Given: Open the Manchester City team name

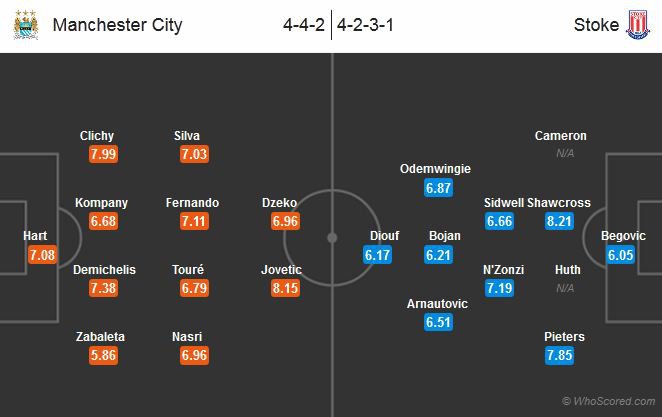Looking at the screenshot, I should 117,25.
